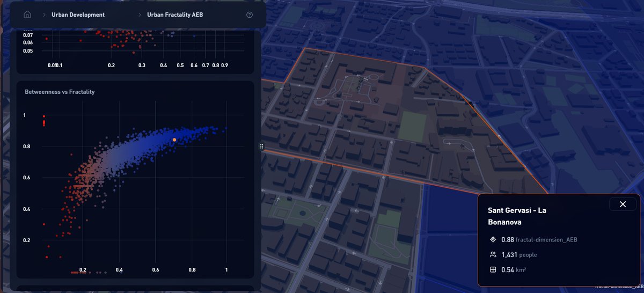Click the chevron before Urban Fractality AEB
Image resolution: width=644 pixels, height=293 pixels.
click(140, 14)
